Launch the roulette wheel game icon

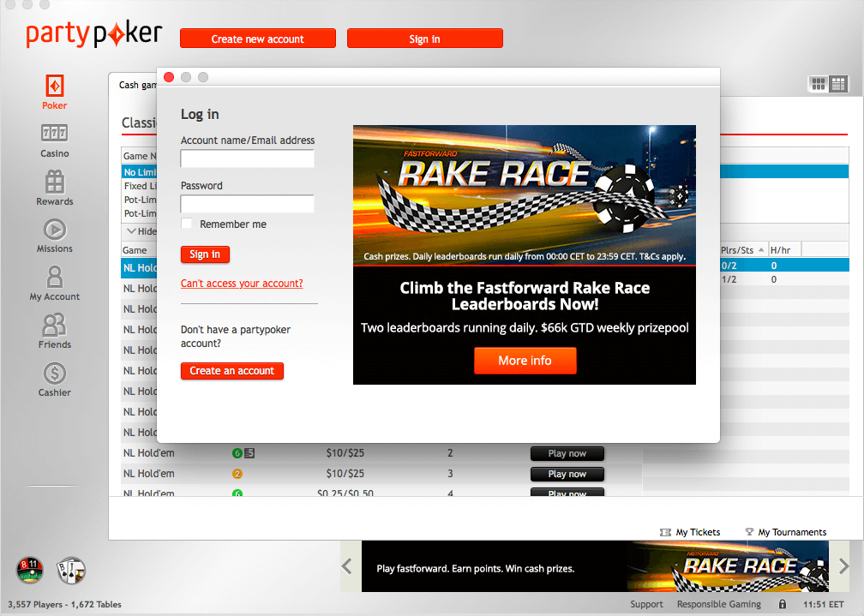(x=30, y=570)
